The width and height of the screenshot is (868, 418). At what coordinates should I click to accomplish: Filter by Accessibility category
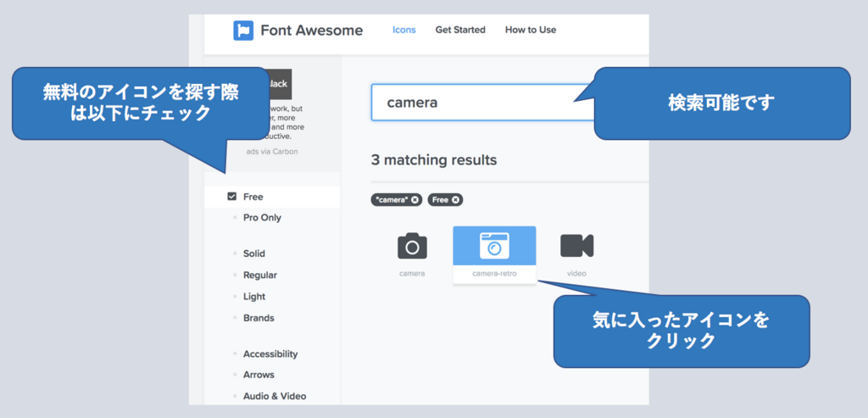point(270,354)
